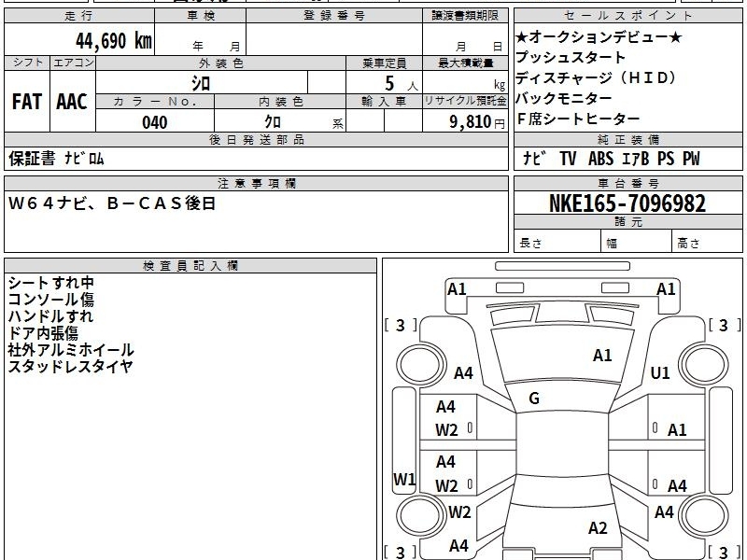Click the U1 damage mark on diagram
Viewport: 747px width, 560px height.
click(x=660, y=372)
